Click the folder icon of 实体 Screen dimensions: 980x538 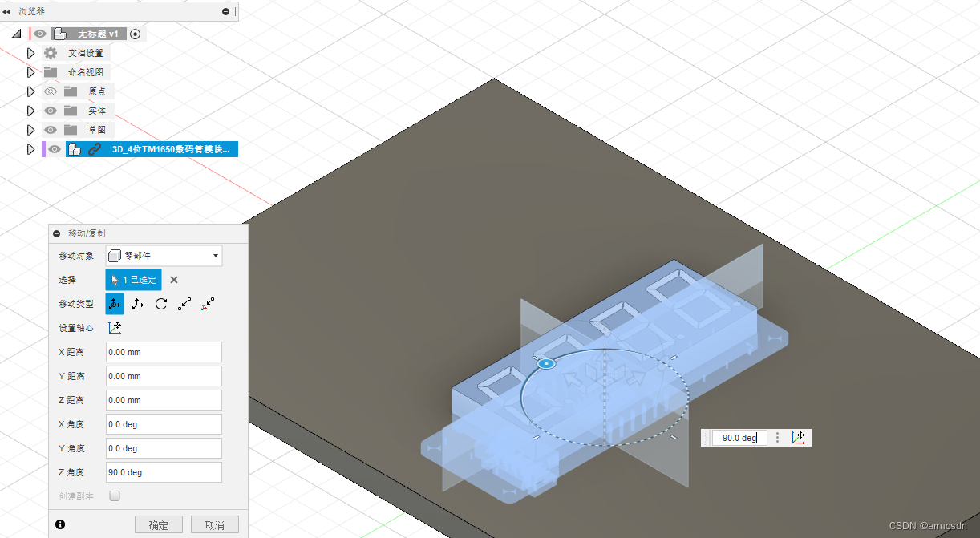pyautogui.click(x=71, y=111)
